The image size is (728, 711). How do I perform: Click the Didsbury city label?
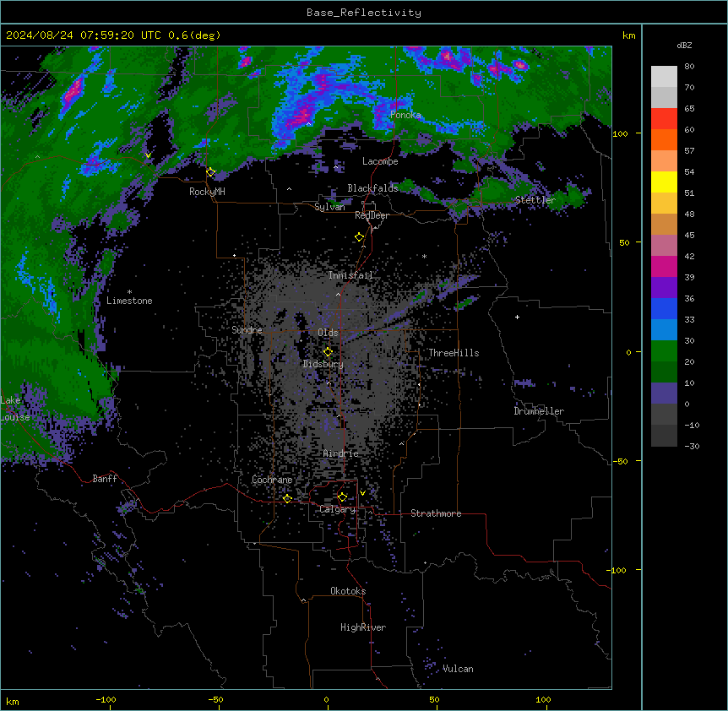point(323,364)
